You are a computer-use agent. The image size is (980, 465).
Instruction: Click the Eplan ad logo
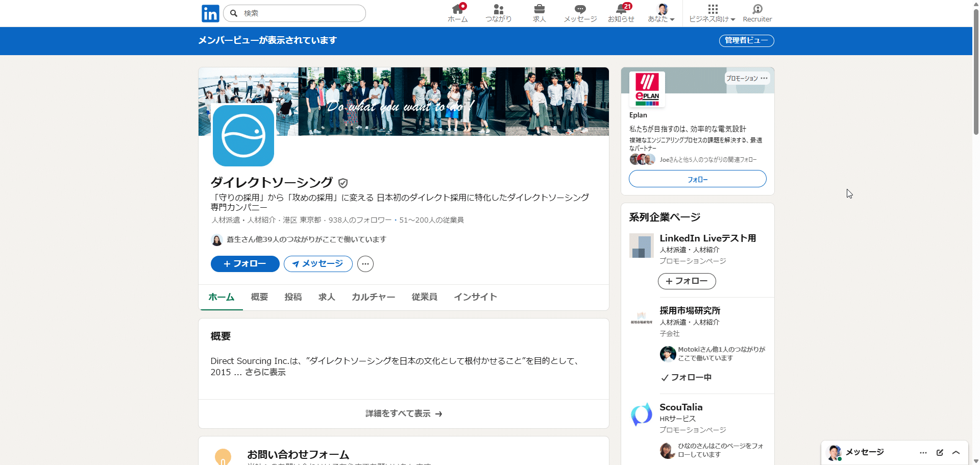click(x=647, y=89)
